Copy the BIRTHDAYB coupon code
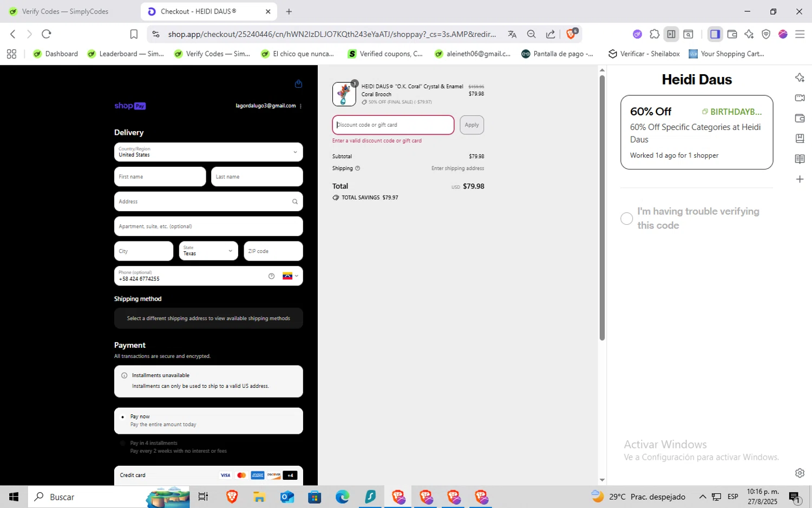 point(732,112)
